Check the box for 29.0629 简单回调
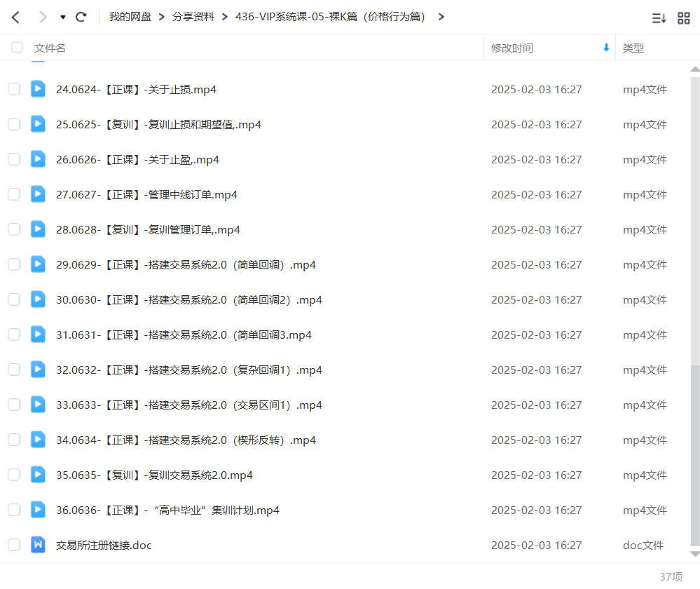 click(x=14, y=264)
